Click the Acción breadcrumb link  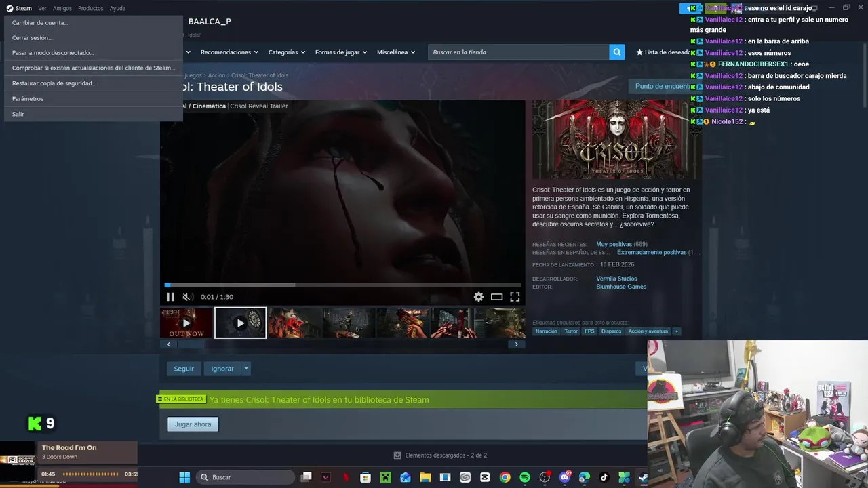coord(216,75)
